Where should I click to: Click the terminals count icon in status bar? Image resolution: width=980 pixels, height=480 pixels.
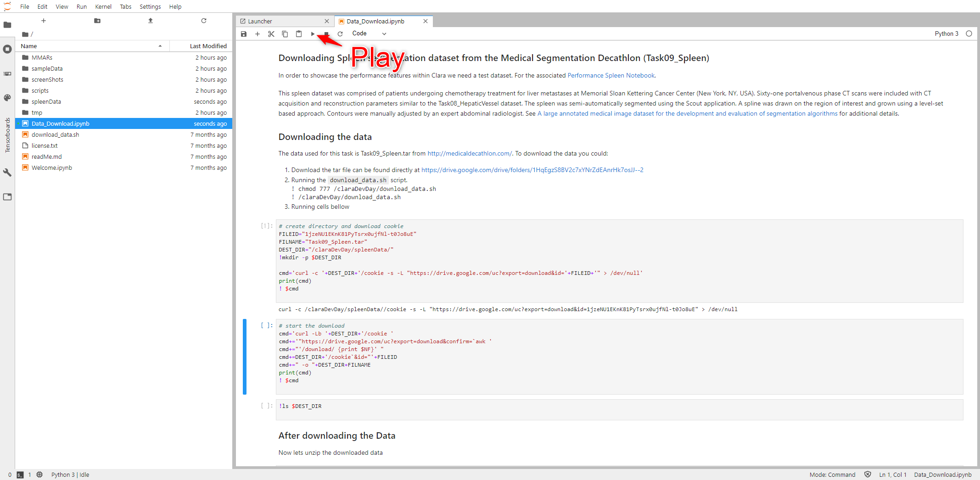click(x=20, y=475)
